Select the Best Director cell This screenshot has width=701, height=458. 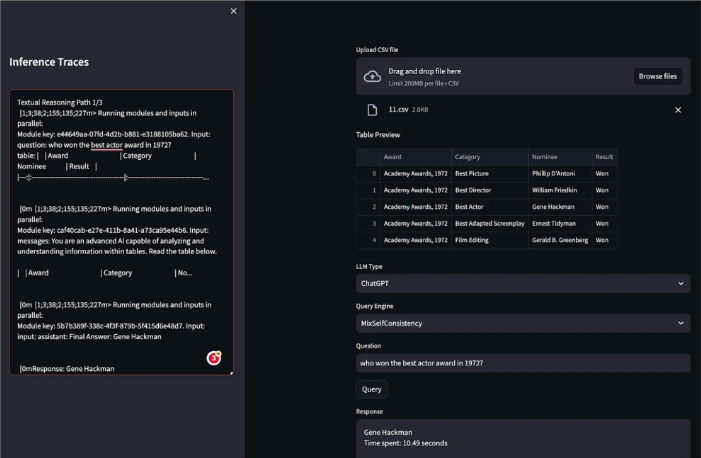click(x=490, y=190)
